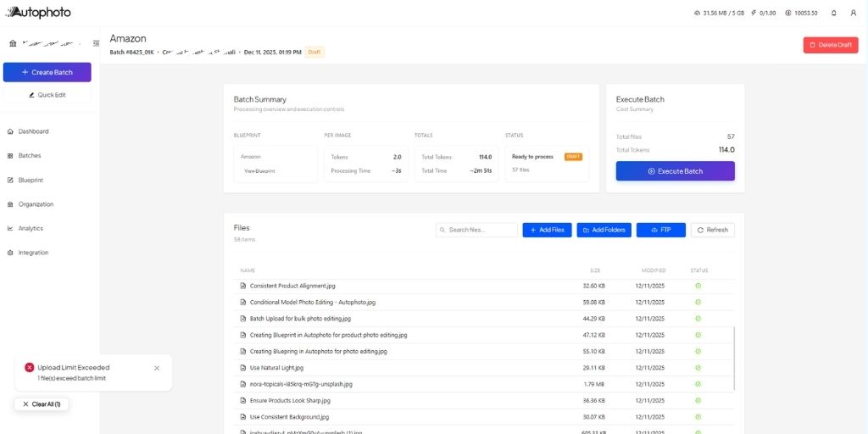Delete this draft batch
868x434 pixels.
(x=831, y=45)
